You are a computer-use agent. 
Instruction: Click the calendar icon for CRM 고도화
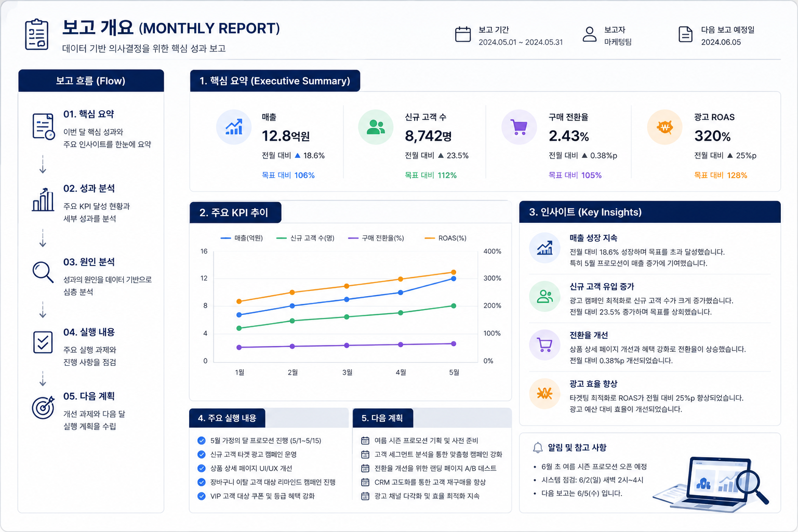click(x=365, y=482)
